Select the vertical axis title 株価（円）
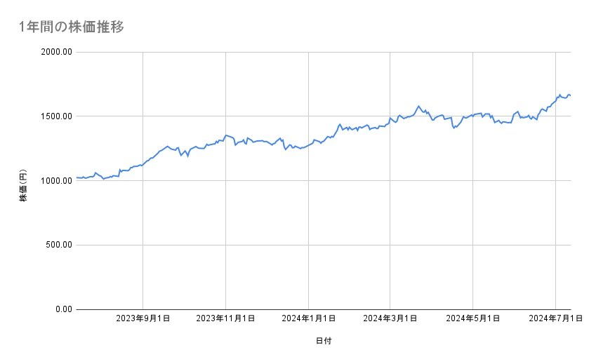Image resolution: width=589 pixels, height=364 pixels. (x=23, y=180)
